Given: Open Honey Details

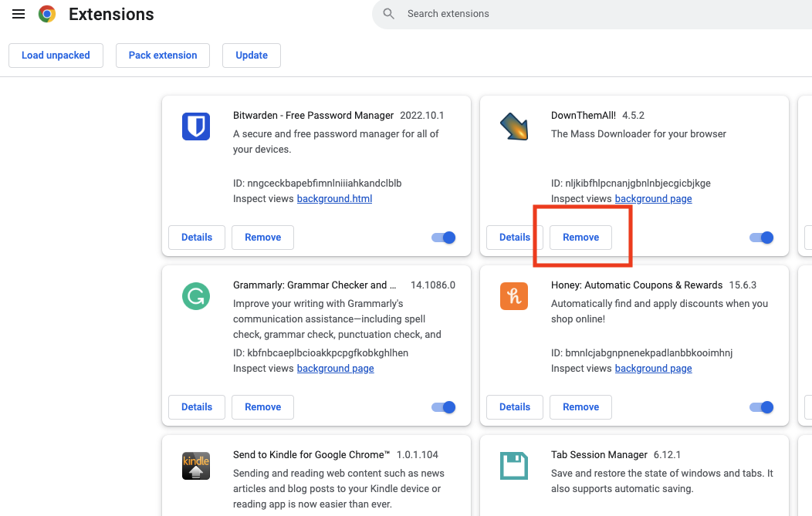Looking at the screenshot, I should 515,407.
